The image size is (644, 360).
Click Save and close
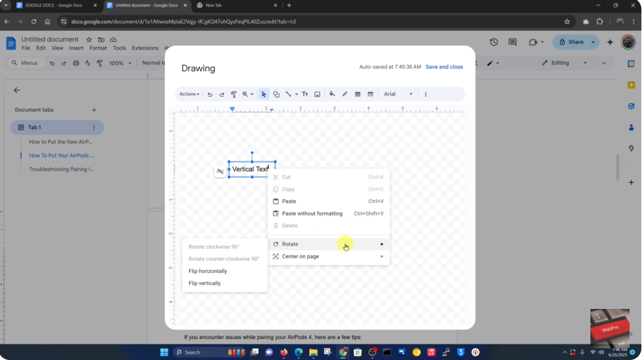[x=444, y=67]
